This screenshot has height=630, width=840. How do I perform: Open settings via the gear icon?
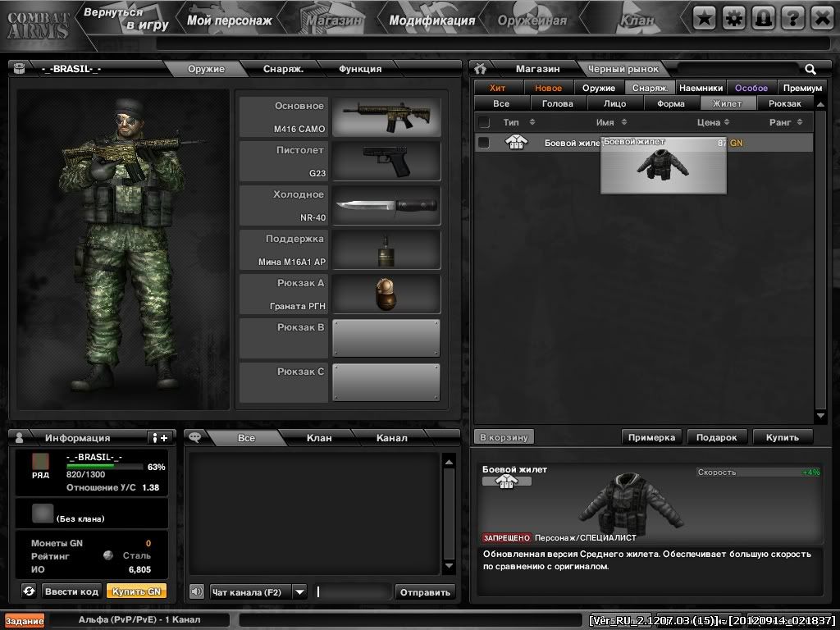(733, 16)
